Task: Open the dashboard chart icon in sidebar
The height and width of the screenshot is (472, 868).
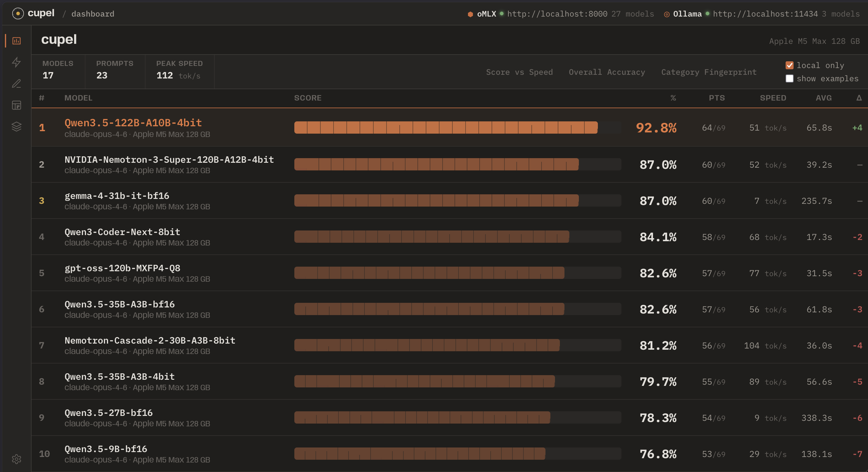Action: 17,41
